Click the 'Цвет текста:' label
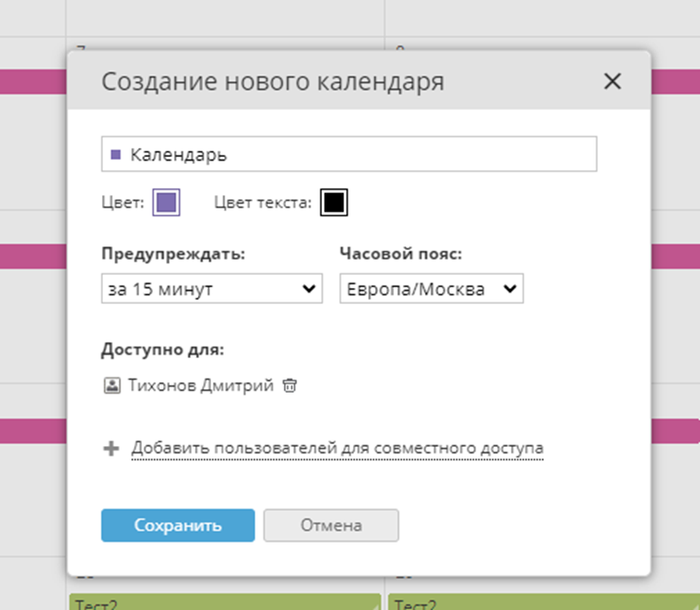Screen dimensions: 700x610 [x=263, y=203]
